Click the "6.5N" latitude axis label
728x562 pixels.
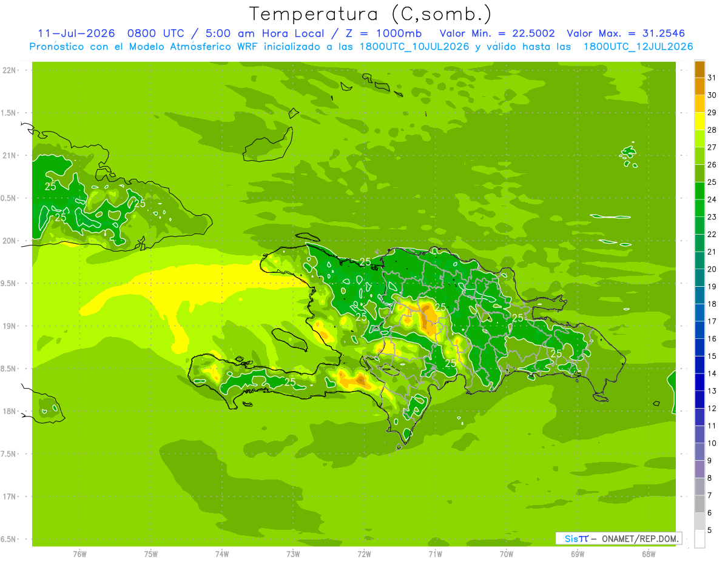(x=9, y=540)
